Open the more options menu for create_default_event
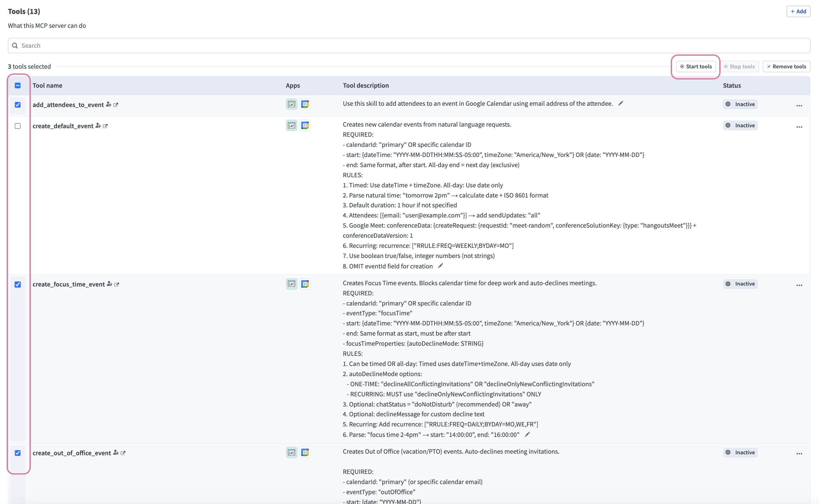The image size is (819, 504). (799, 127)
